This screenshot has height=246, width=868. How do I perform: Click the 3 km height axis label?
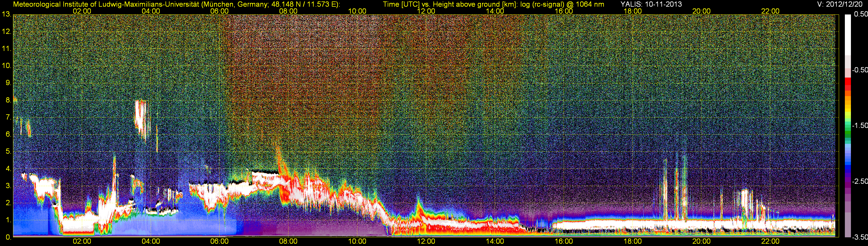pos(8,186)
